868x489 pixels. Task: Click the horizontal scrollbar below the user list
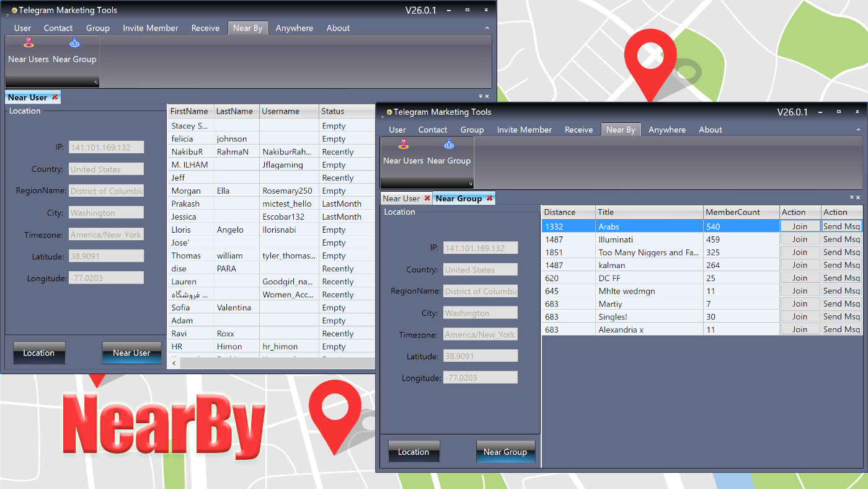click(273, 362)
